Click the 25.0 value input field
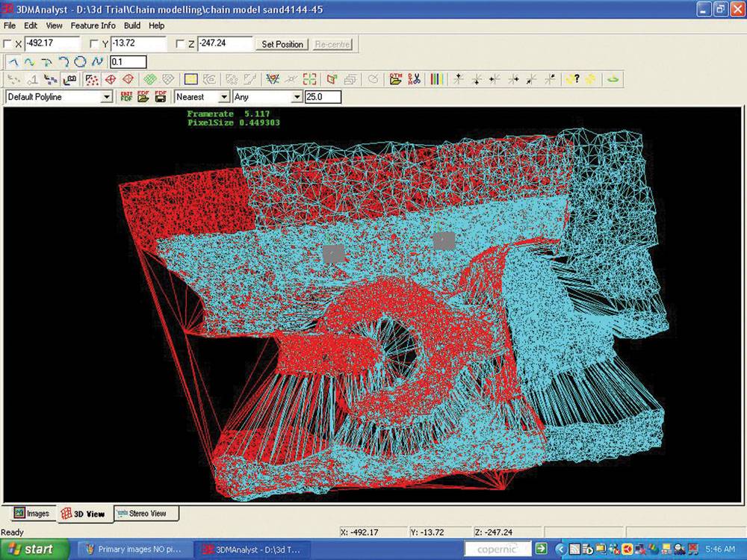 [323, 97]
